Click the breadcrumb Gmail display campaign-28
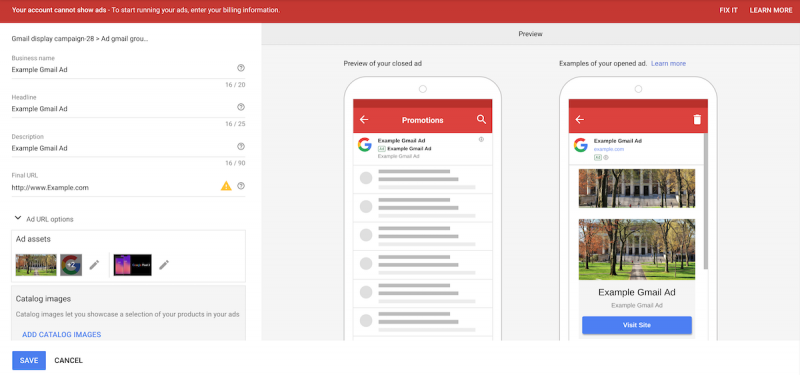 pos(52,38)
